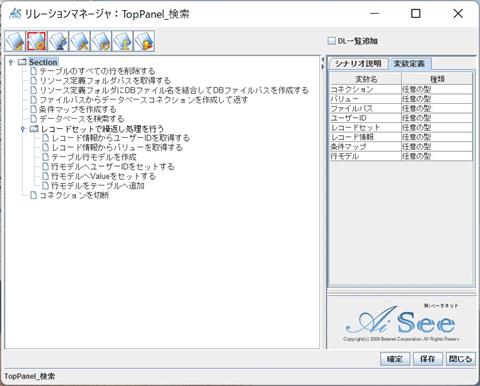Click the 保存 button
Viewport: 480px width, 386px height.
(x=428, y=359)
